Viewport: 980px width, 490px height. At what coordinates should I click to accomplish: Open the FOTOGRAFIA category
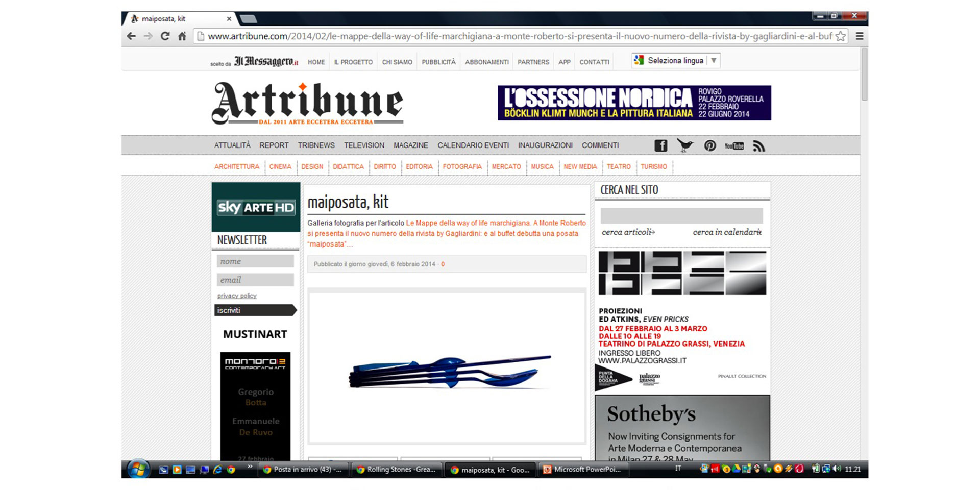click(462, 167)
